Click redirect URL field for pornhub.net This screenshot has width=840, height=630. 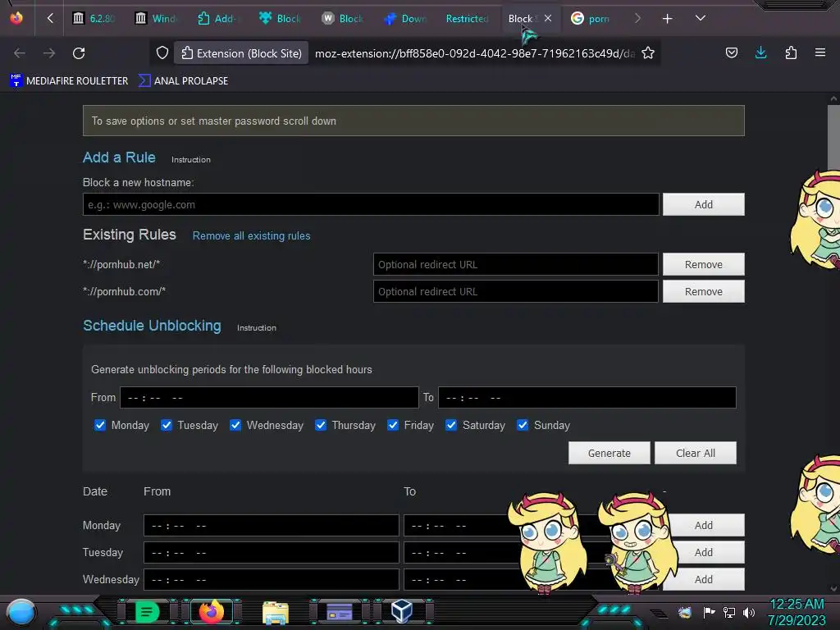pyautogui.click(x=515, y=264)
